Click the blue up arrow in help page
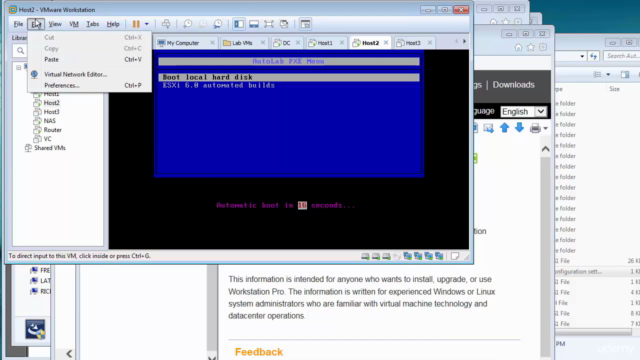Image resolution: width=640 pixels, height=360 pixels. coord(504,128)
